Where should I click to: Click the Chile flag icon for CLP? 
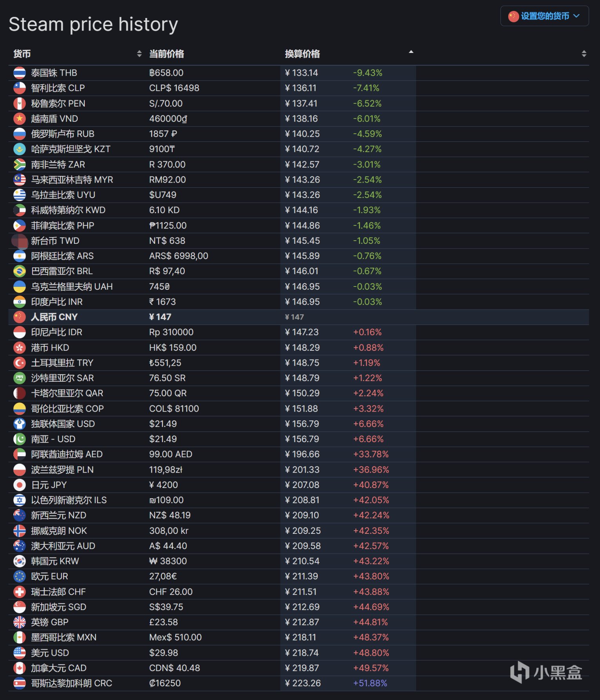20,88
